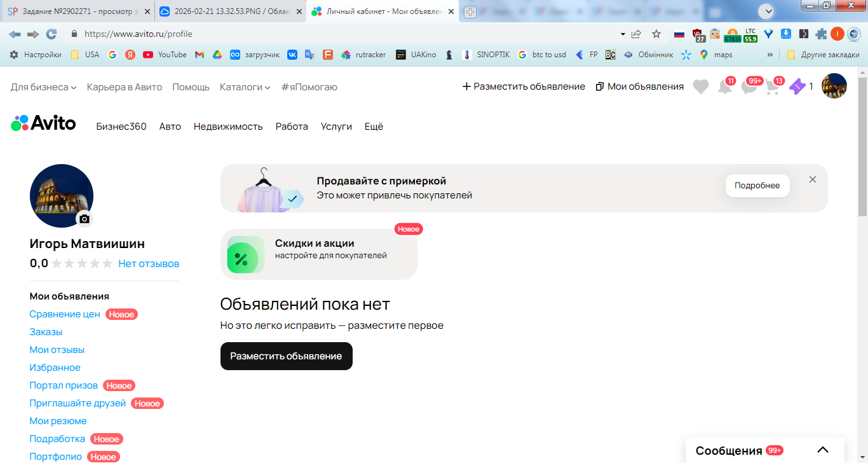Switch to the 'Задание №2902271' tab
The height and width of the screenshot is (463, 868).
78,11
